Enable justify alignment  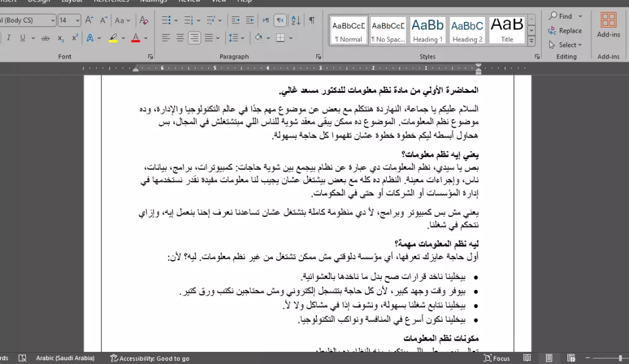pyautogui.click(x=209, y=38)
